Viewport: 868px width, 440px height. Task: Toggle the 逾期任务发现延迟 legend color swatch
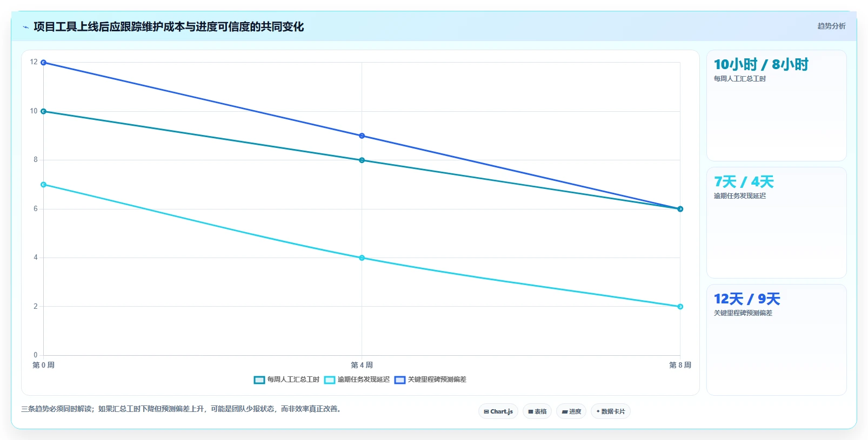330,380
